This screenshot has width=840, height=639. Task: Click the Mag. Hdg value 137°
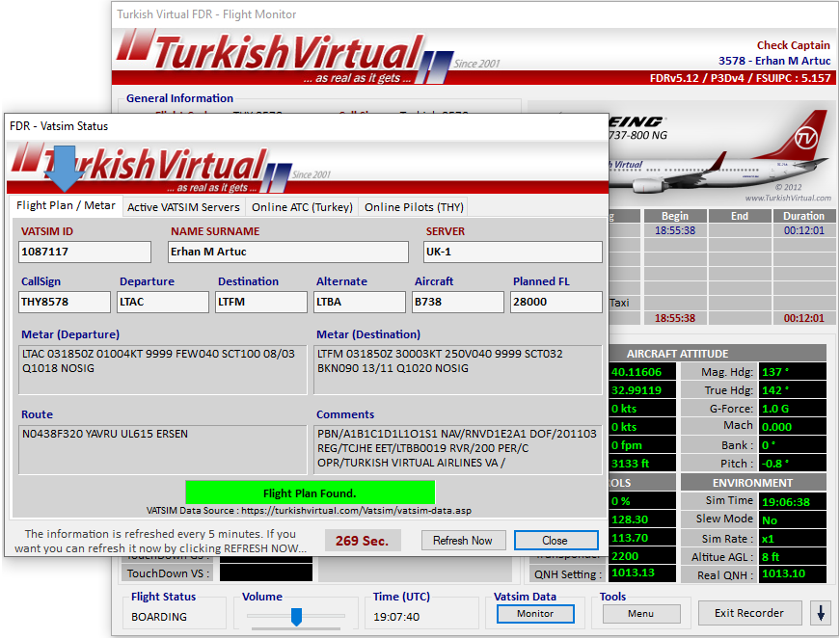[793, 372]
